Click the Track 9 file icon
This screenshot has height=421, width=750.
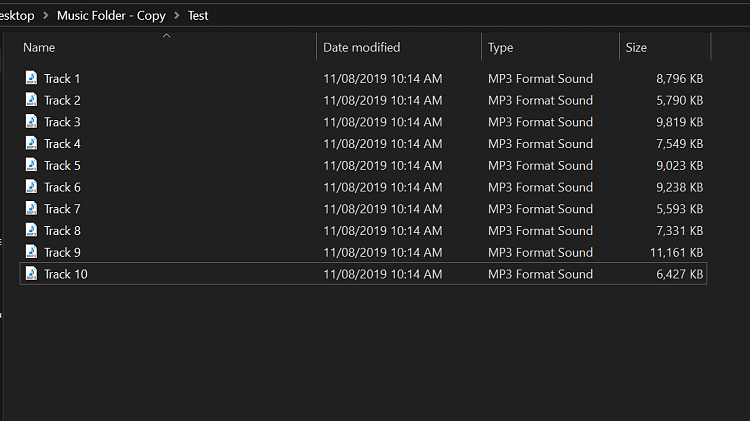tap(31, 252)
